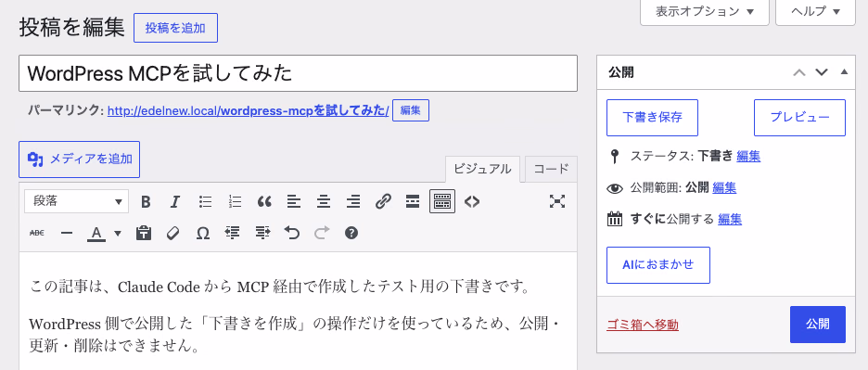868x370 pixels.
Task: Apply blockquote formatting
Action: point(264,201)
